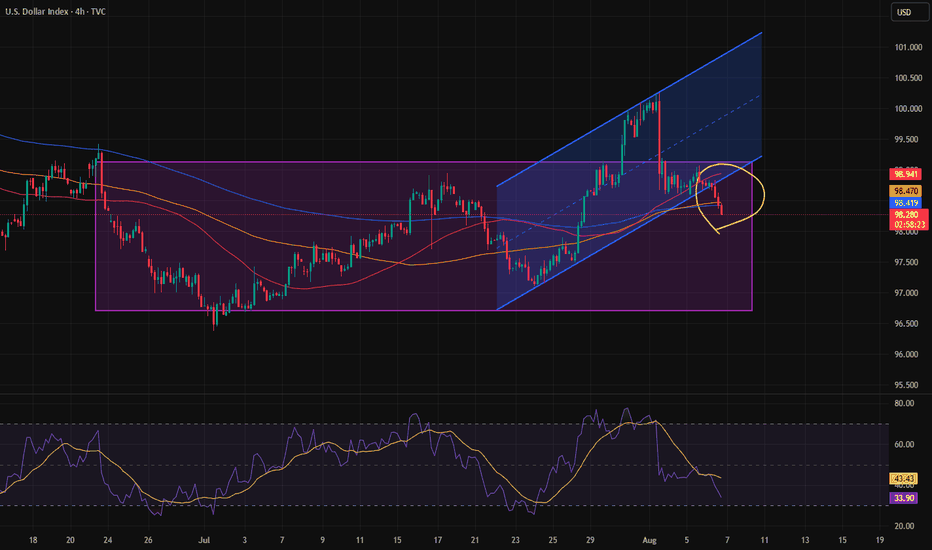Click the USD currency button
Viewport: 932px width, 550px height.
click(908, 12)
